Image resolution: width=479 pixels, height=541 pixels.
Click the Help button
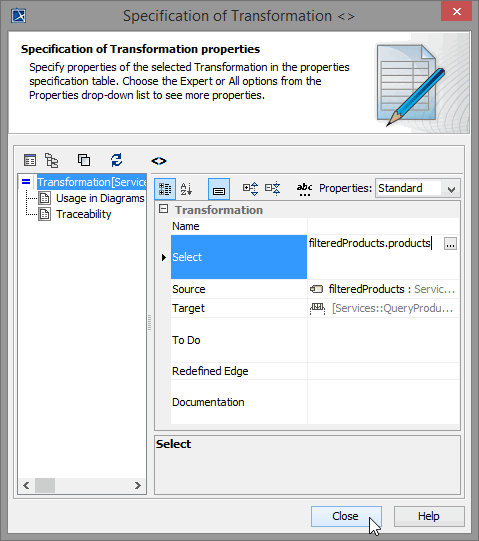(429, 517)
